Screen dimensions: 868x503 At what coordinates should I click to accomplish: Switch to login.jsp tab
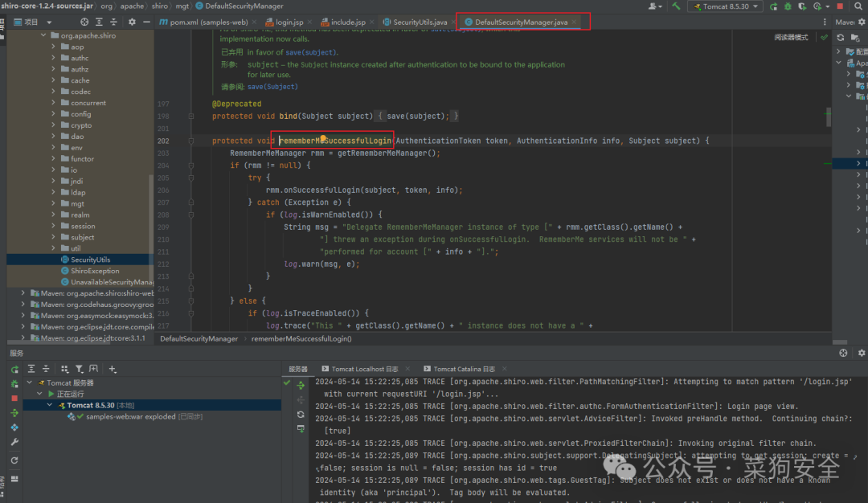click(289, 22)
